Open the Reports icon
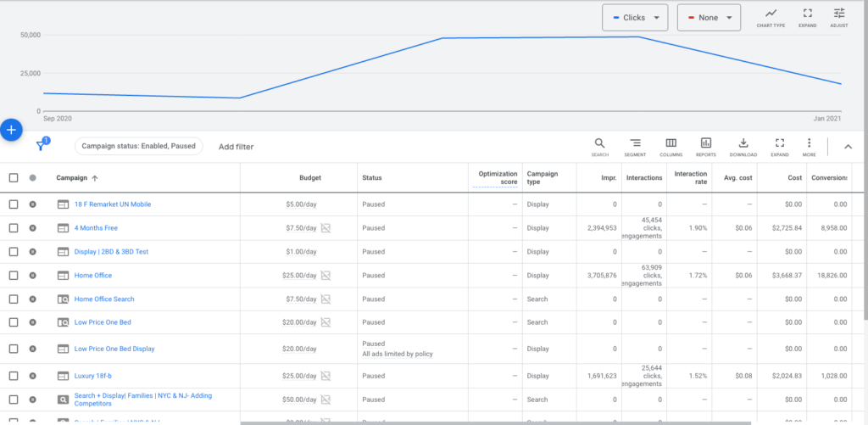868x425 pixels. click(x=706, y=146)
